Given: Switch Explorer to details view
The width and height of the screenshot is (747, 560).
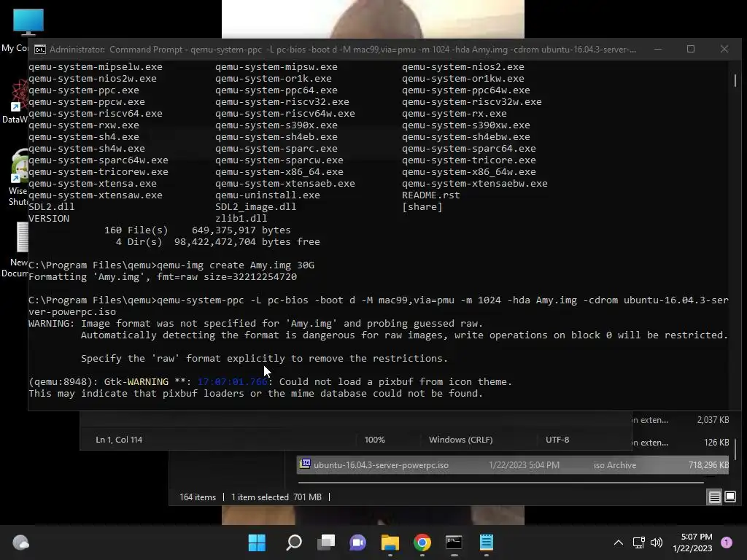Looking at the screenshot, I should 715,497.
